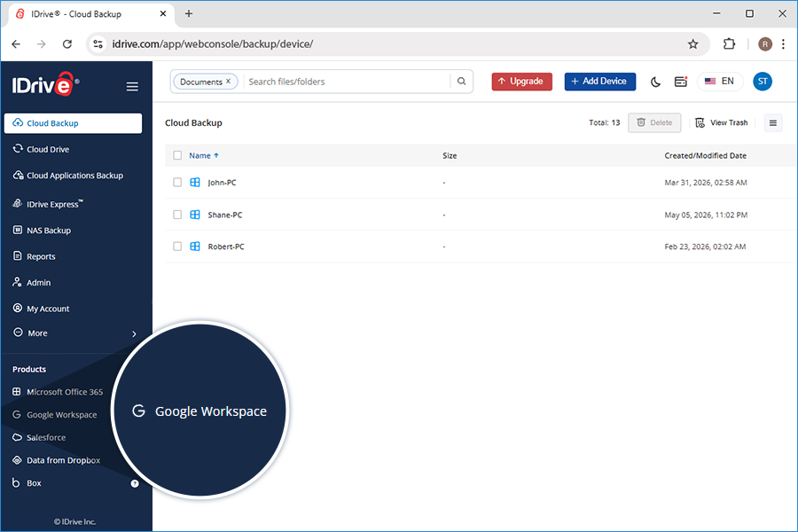The height and width of the screenshot is (532, 798).
Task: Open Microsoft Office 365 product
Action: tap(58, 392)
